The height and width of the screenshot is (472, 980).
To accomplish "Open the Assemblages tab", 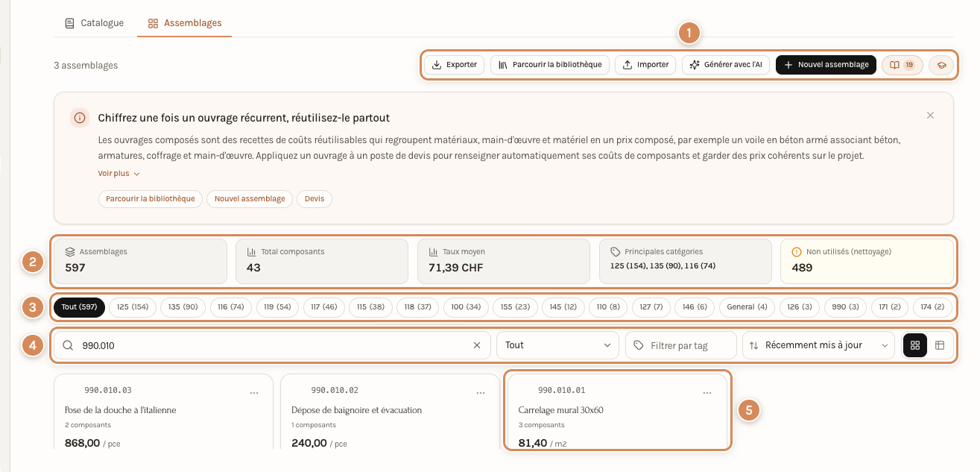I will point(185,23).
